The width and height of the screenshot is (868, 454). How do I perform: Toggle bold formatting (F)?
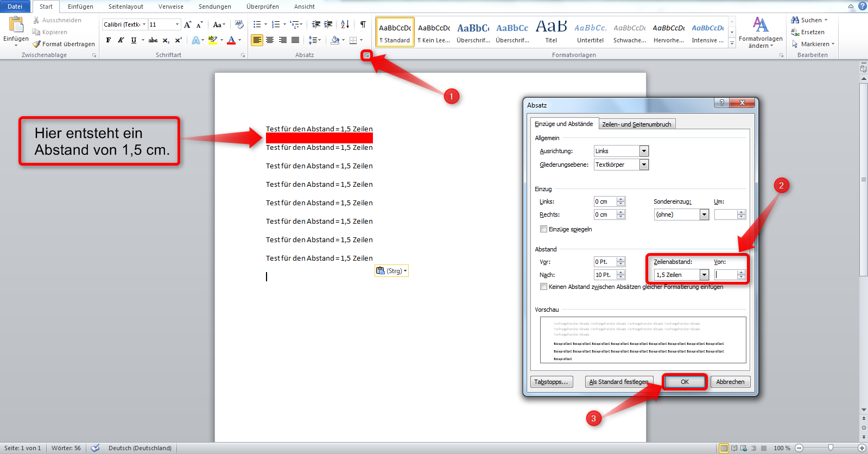click(109, 40)
